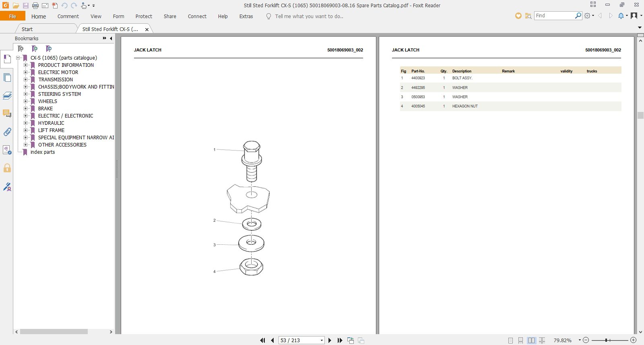Open the Pages thumbnail panel
The height and width of the screenshot is (345, 644).
pos(7,77)
